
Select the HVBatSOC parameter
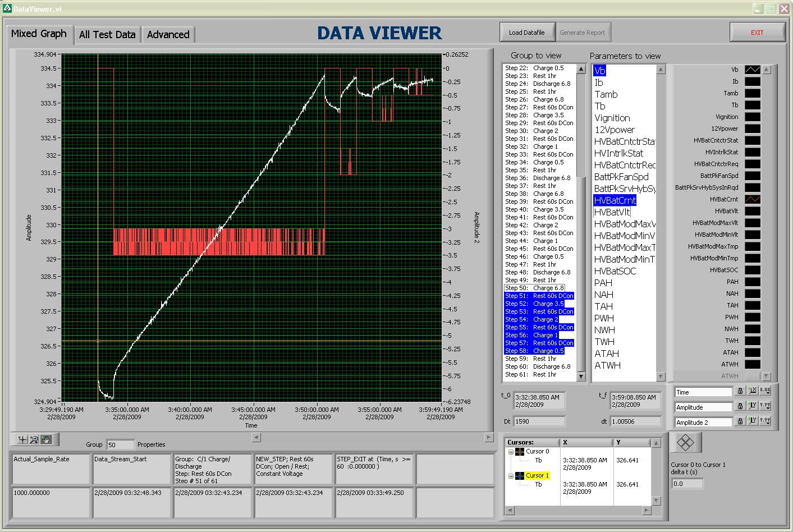point(615,271)
